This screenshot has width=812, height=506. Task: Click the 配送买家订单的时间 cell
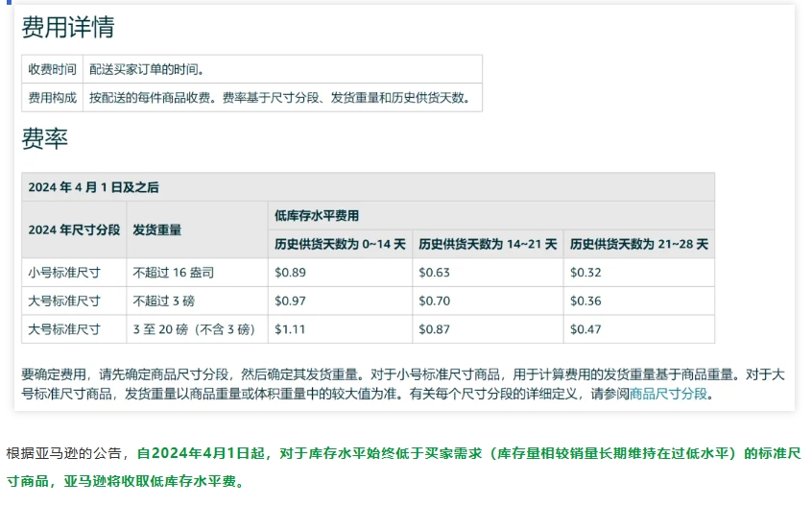(x=283, y=69)
